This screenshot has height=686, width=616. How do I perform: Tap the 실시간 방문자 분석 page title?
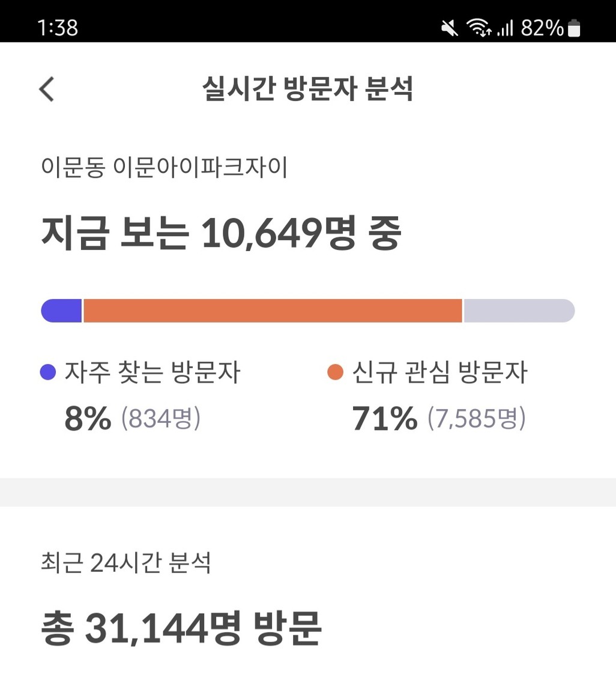click(x=308, y=89)
